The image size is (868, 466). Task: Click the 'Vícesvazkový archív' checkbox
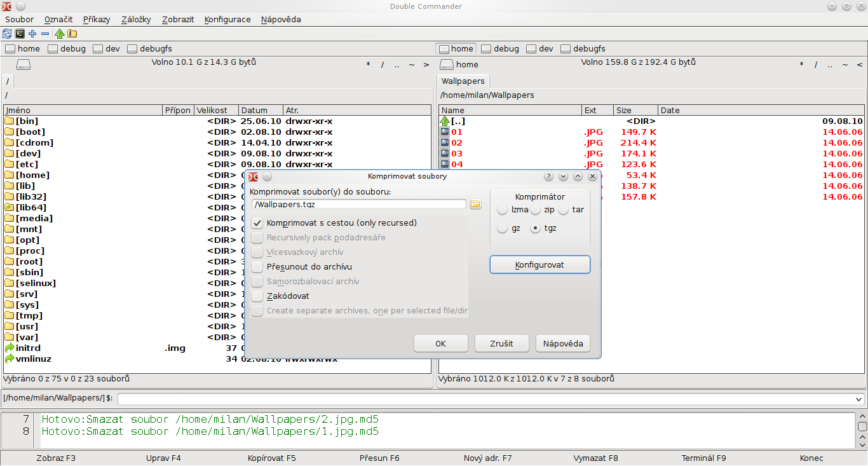pyautogui.click(x=257, y=252)
